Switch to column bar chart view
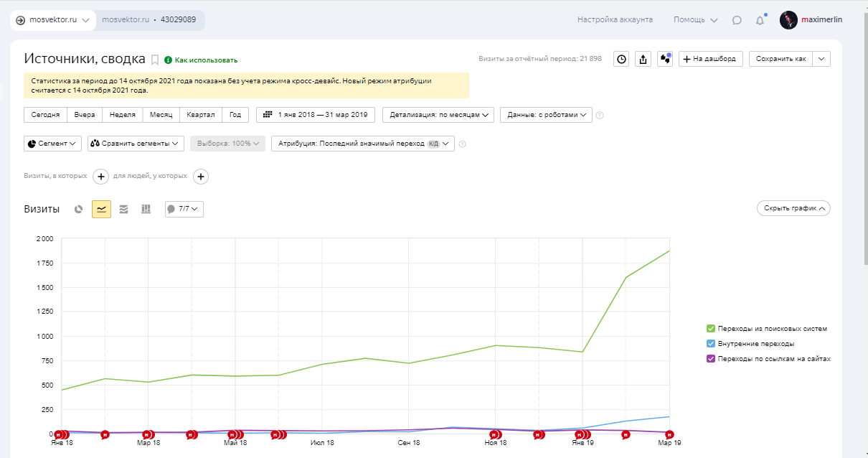868x458 pixels. point(146,209)
